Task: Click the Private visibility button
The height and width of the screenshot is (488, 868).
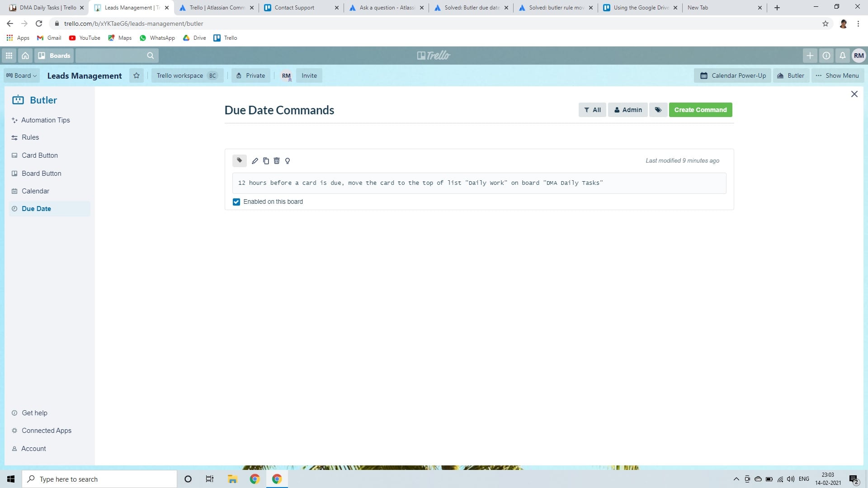Action: point(251,75)
